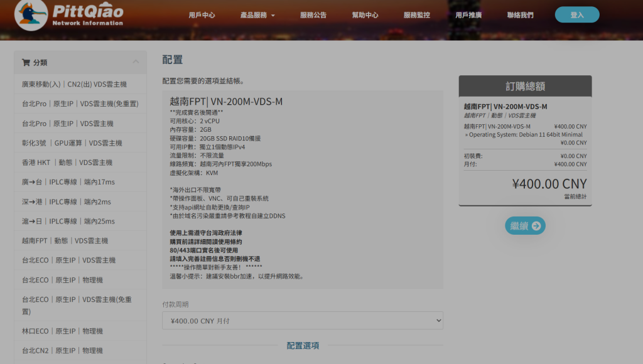Image resolution: width=643 pixels, height=364 pixels.
Task: Click the PittQiao bird logo
Action: point(31,15)
